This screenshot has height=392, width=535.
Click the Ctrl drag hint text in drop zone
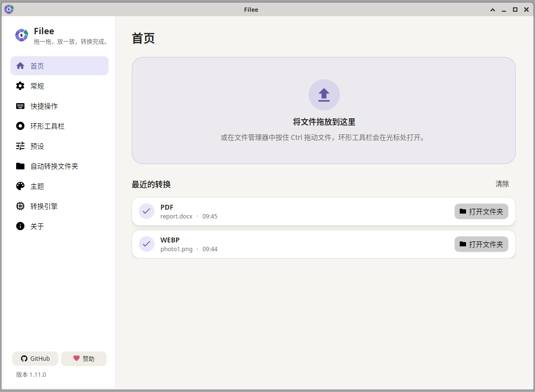(324, 137)
